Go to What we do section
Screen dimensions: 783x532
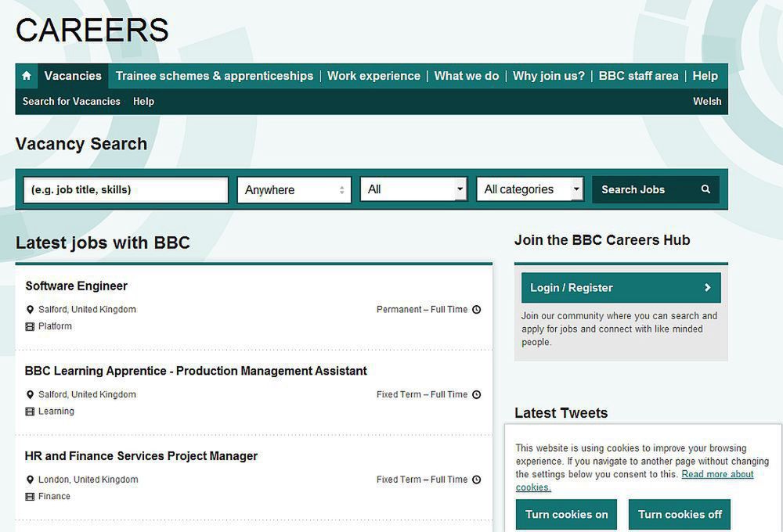[467, 76]
